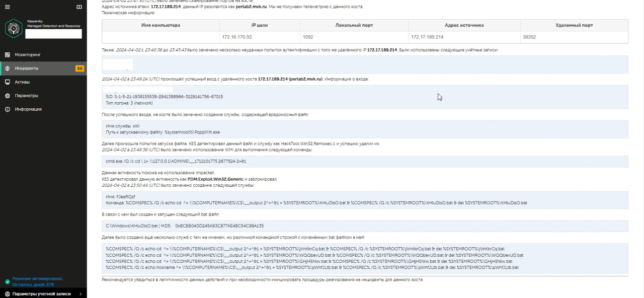Click the Рекомендуется убедиться recommendation sentence
The image size is (644, 298).
[x=262, y=279]
